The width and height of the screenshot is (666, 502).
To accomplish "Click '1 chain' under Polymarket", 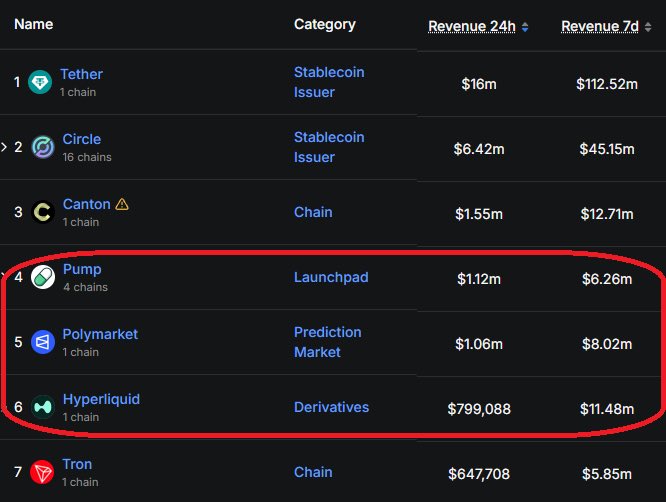I will [x=80, y=352].
